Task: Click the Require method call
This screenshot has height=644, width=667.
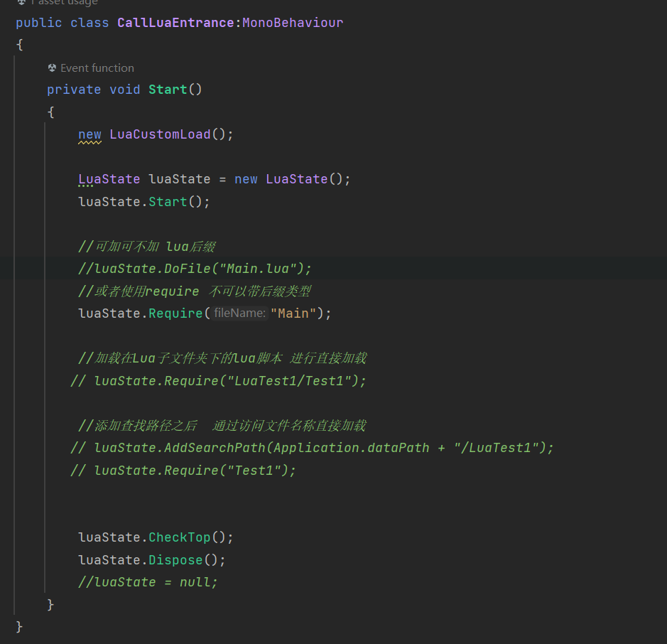Action: pyautogui.click(x=175, y=313)
